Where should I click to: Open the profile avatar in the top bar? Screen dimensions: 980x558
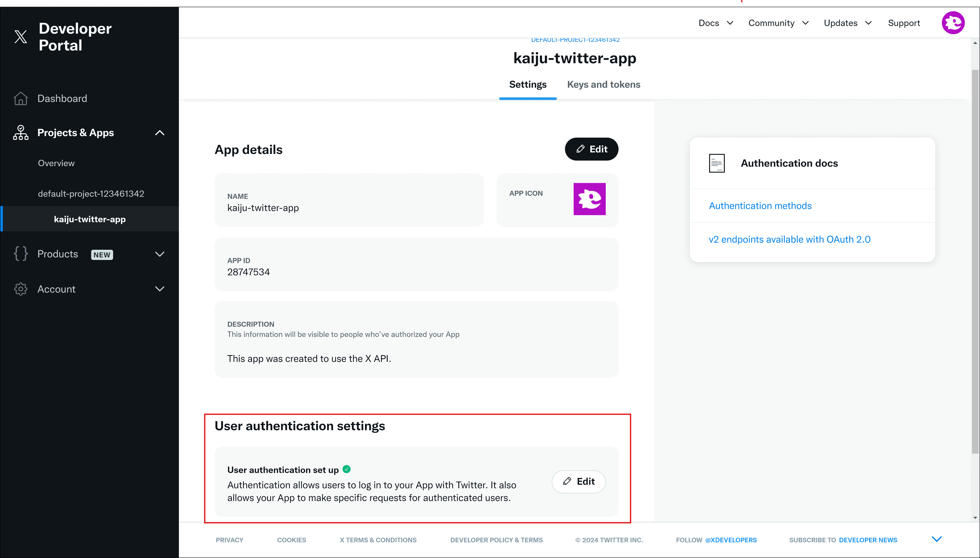pyautogui.click(x=953, y=23)
